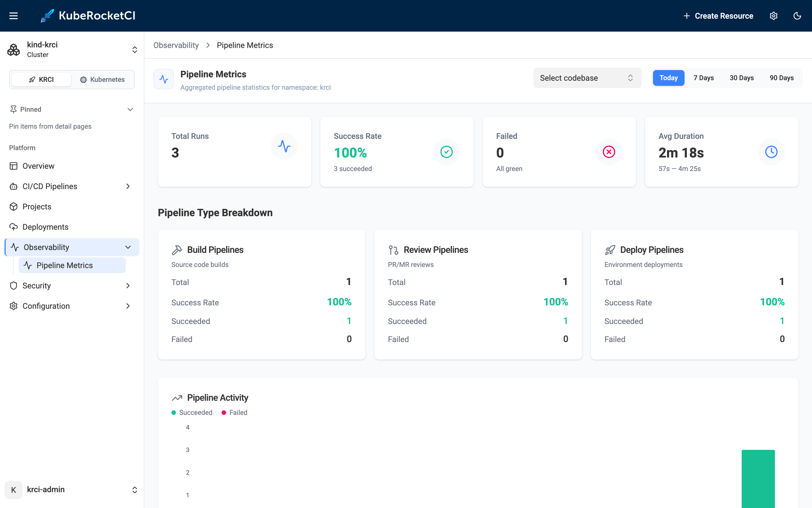This screenshot has width=812, height=508.
Task: Go to Observability breadcrumb
Action: pos(176,45)
